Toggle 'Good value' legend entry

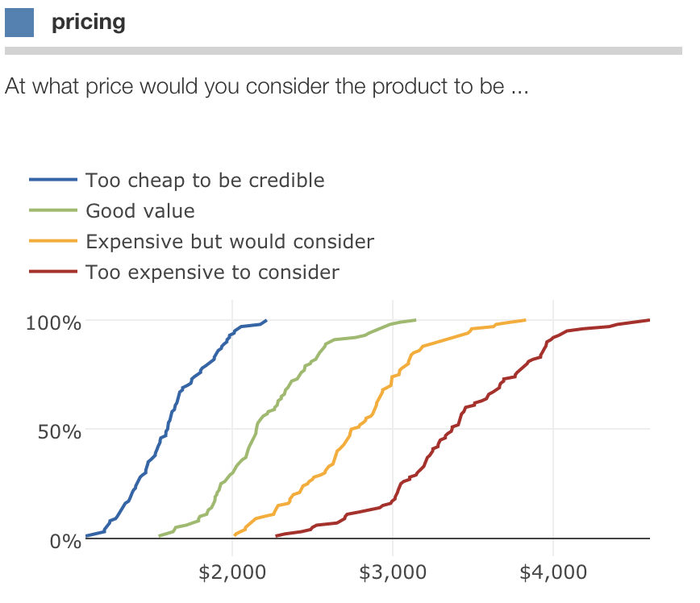click(x=140, y=211)
